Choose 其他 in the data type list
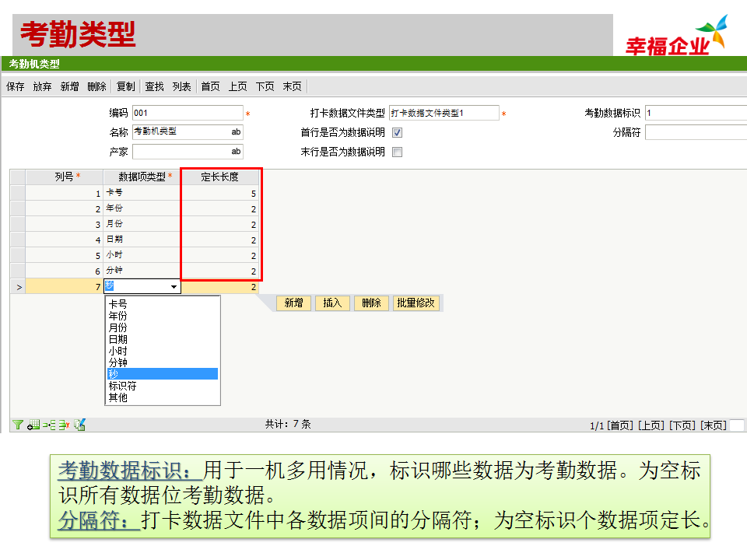The width and height of the screenshot is (747, 560). coord(118,397)
